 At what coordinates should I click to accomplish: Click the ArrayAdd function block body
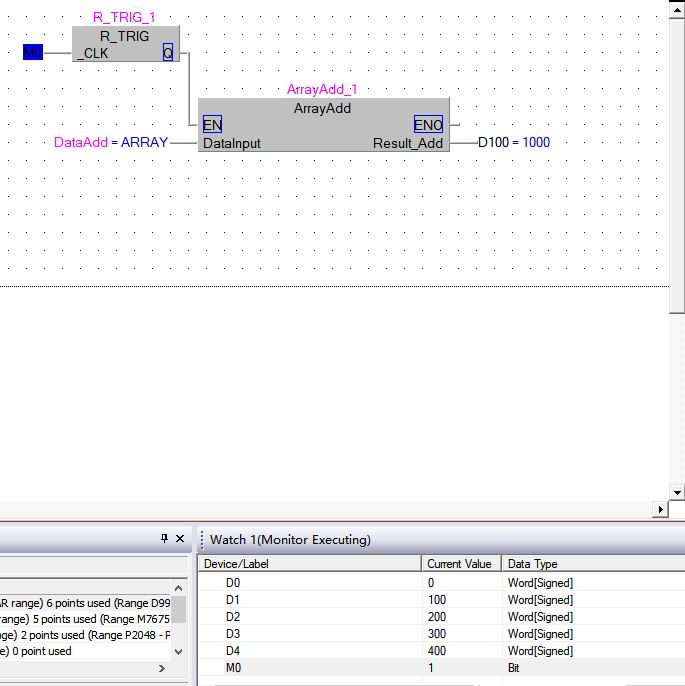tap(322, 109)
